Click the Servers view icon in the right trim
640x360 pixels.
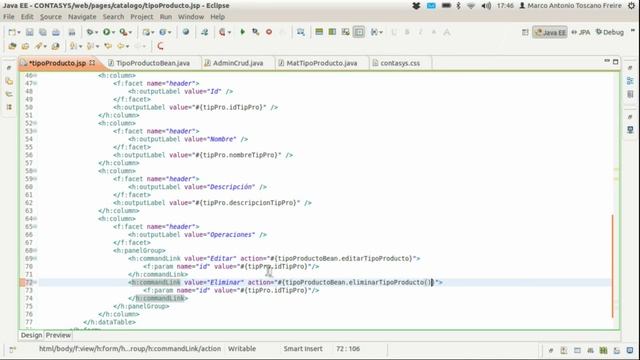click(x=630, y=130)
